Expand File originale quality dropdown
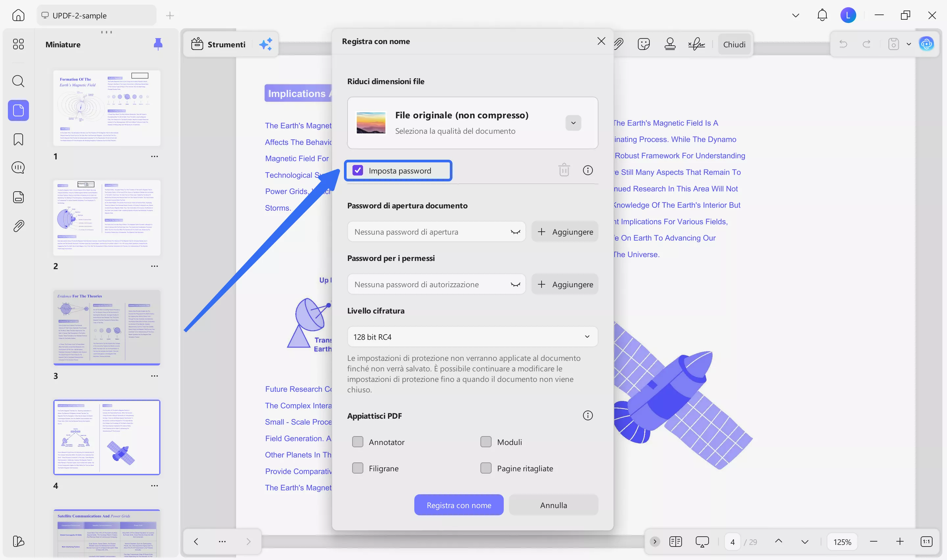 click(573, 123)
